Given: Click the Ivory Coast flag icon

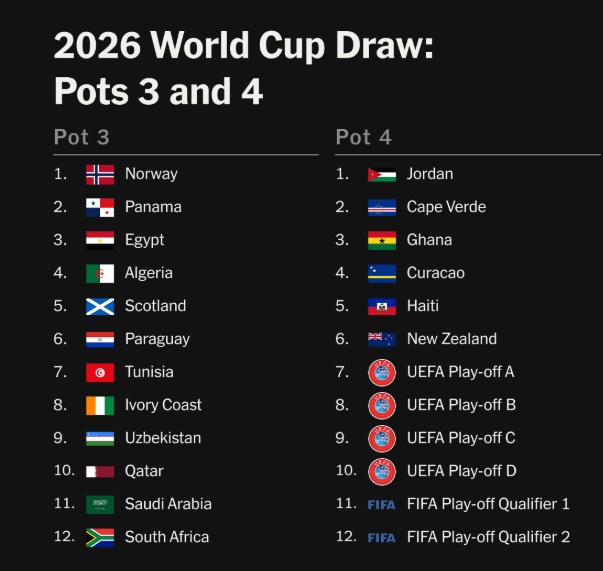Looking at the screenshot, I should pos(100,405).
